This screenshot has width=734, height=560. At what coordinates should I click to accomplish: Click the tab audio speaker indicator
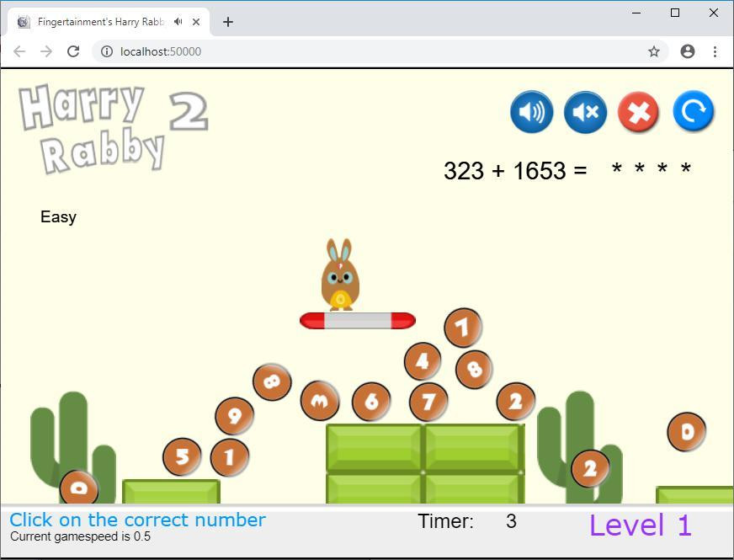pos(178,22)
